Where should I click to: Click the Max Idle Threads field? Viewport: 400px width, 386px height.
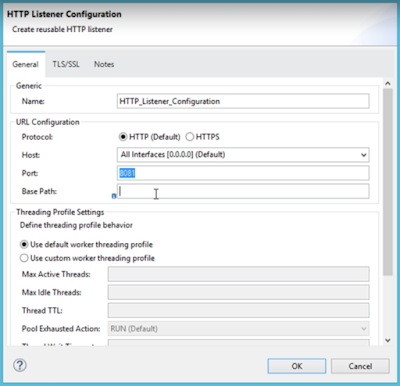click(238, 292)
